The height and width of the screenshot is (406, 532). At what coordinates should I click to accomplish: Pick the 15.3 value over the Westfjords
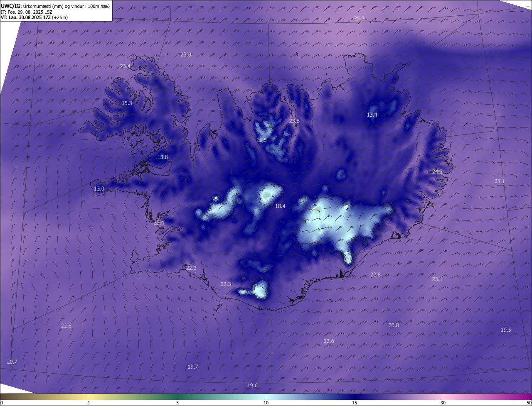tap(127, 103)
